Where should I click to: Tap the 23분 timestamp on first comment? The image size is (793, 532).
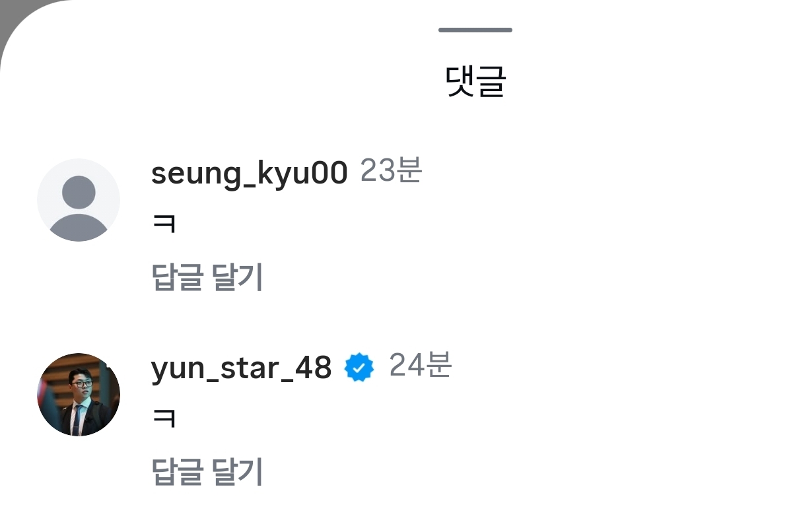[391, 172]
